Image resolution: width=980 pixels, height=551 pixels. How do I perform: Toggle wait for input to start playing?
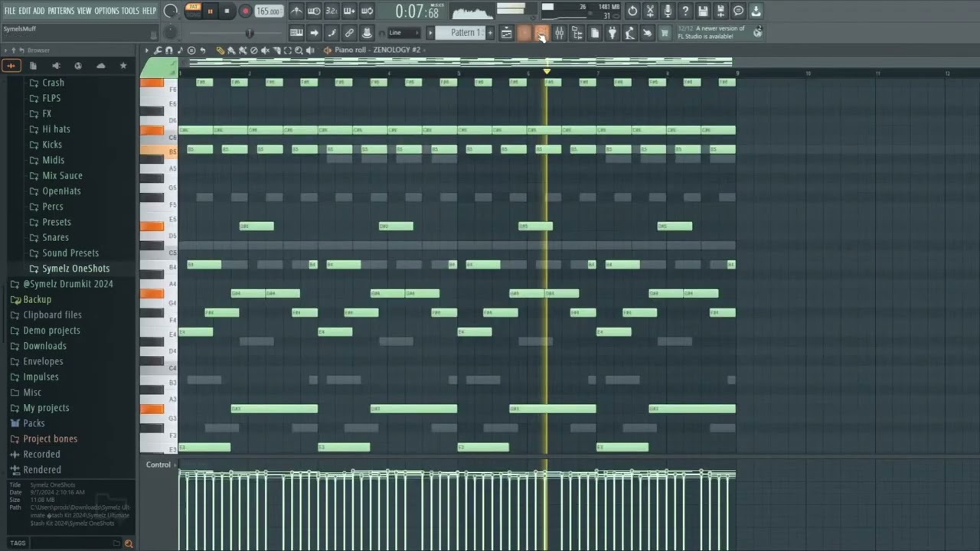coord(314,11)
